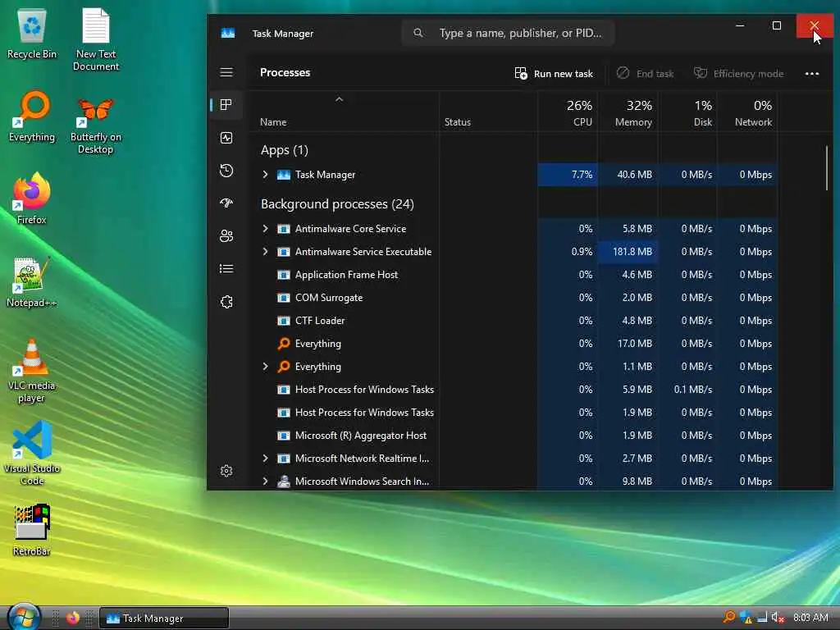
Task: Click the Everything tray icon
Action: (x=728, y=617)
